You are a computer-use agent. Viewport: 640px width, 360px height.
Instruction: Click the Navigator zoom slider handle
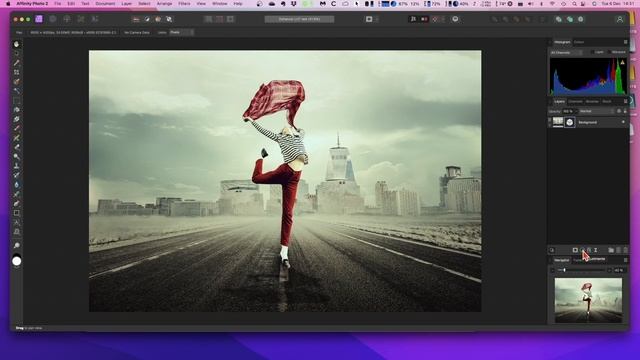pyautogui.click(x=564, y=270)
